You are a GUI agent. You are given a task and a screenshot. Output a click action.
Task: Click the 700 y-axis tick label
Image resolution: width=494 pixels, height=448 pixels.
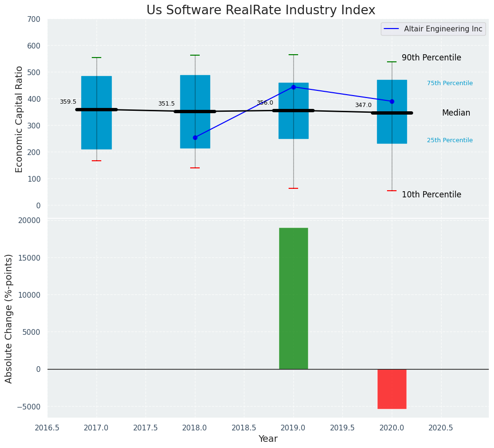(x=35, y=19)
